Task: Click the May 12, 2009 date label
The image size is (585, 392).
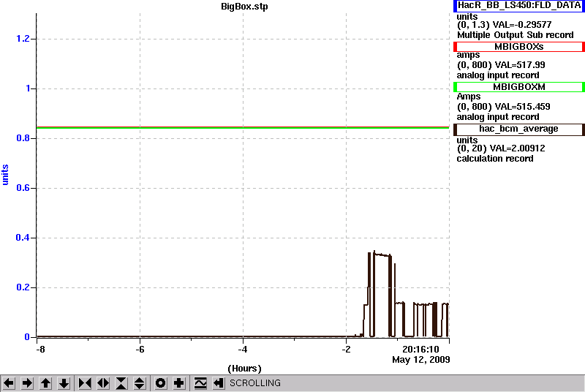Action: [x=421, y=360]
